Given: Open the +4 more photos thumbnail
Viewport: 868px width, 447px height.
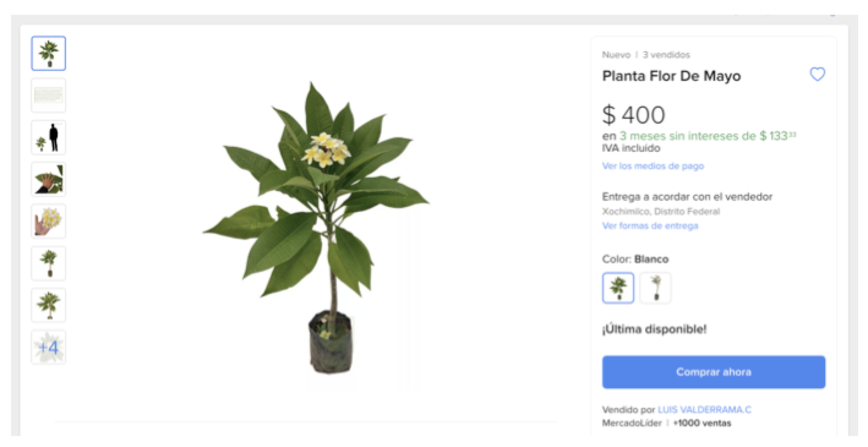Looking at the screenshot, I should tap(48, 347).
